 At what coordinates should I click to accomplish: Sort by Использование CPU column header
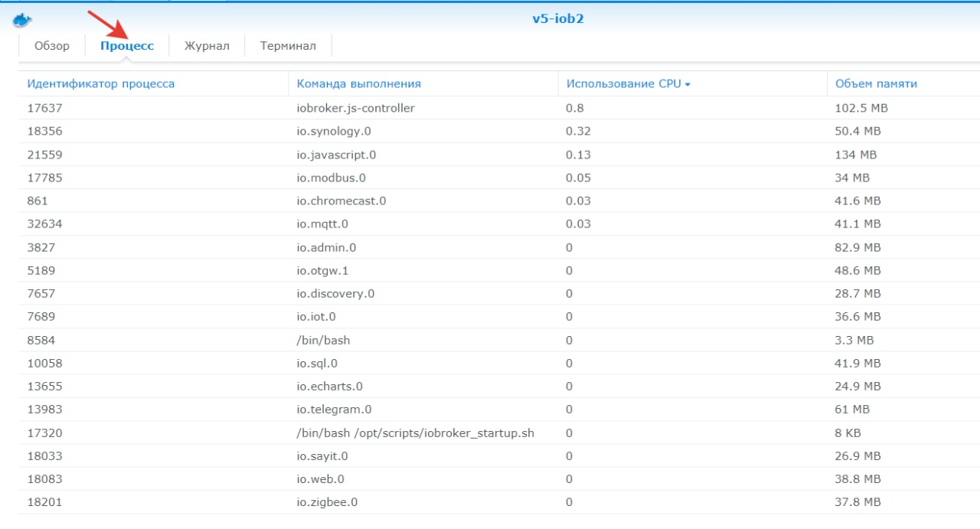click(x=623, y=84)
